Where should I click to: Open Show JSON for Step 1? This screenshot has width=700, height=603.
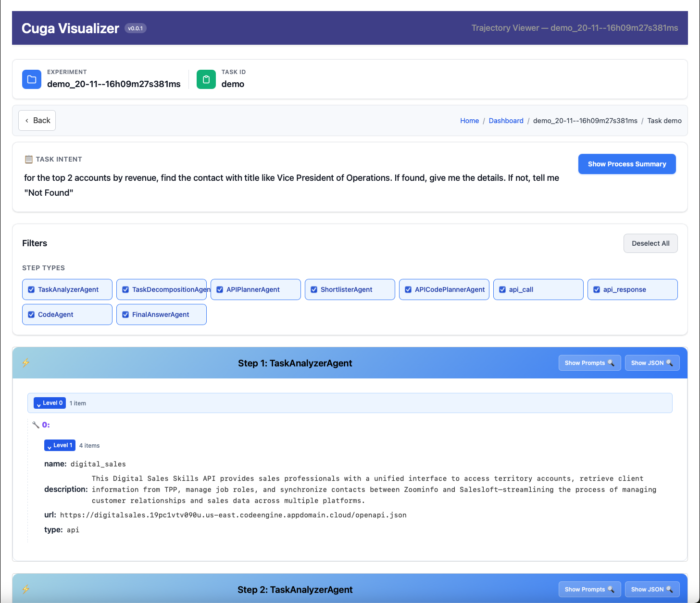point(652,363)
